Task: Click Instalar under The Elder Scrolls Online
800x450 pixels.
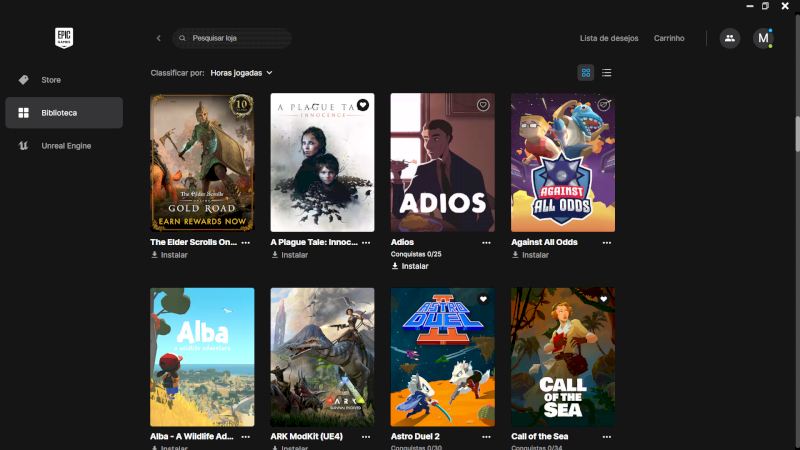Action: point(169,255)
